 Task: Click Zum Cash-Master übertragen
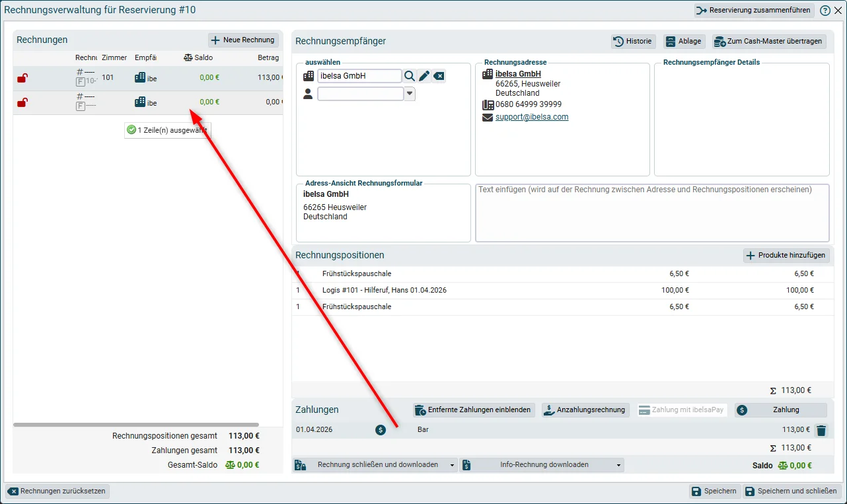coord(769,42)
